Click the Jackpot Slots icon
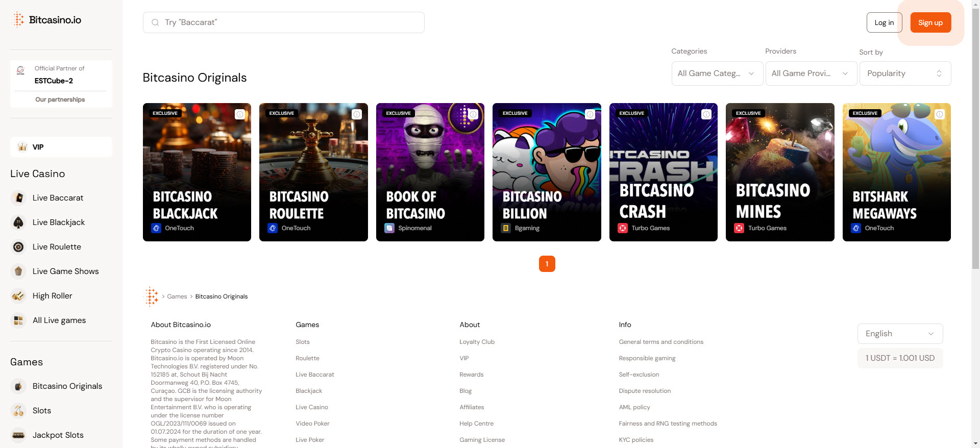Image resolution: width=980 pixels, height=448 pixels. [x=18, y=435]
